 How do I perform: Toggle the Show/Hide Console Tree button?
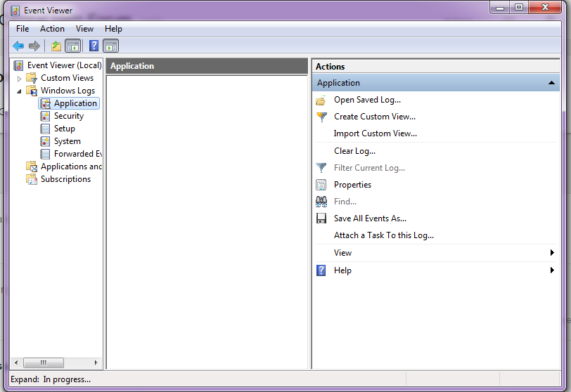click(x=72, y=46)
